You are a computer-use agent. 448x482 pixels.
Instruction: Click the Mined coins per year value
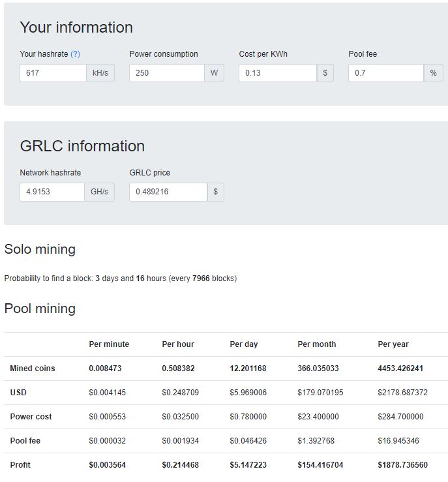coord(400,369)
